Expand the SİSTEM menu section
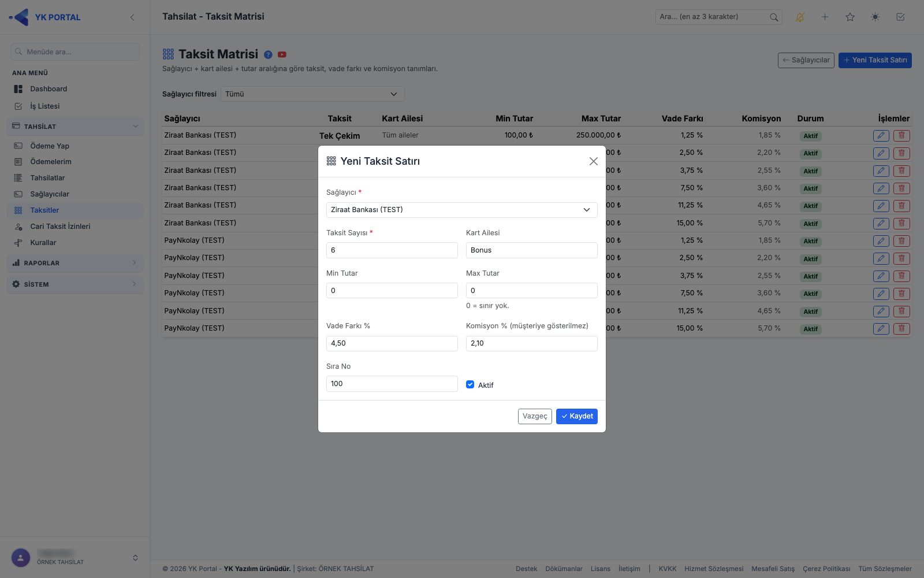924x578 pixels. tap(75, 284)
